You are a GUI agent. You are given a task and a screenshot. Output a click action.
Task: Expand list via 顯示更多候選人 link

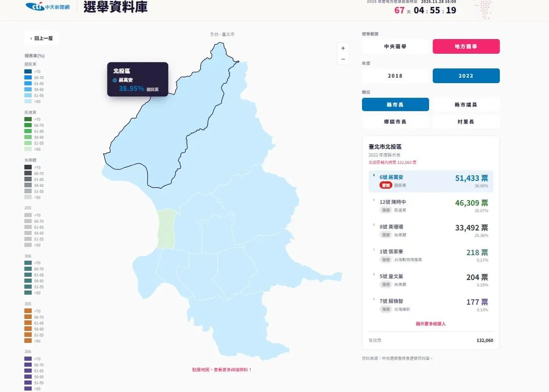click(431, 324)
